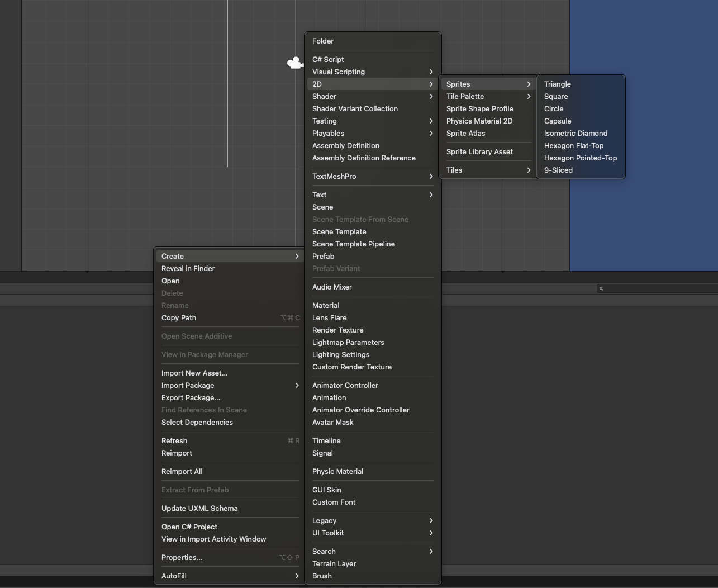Create Physics Material 2D
The image size is (718, 588).
point(488,121)
